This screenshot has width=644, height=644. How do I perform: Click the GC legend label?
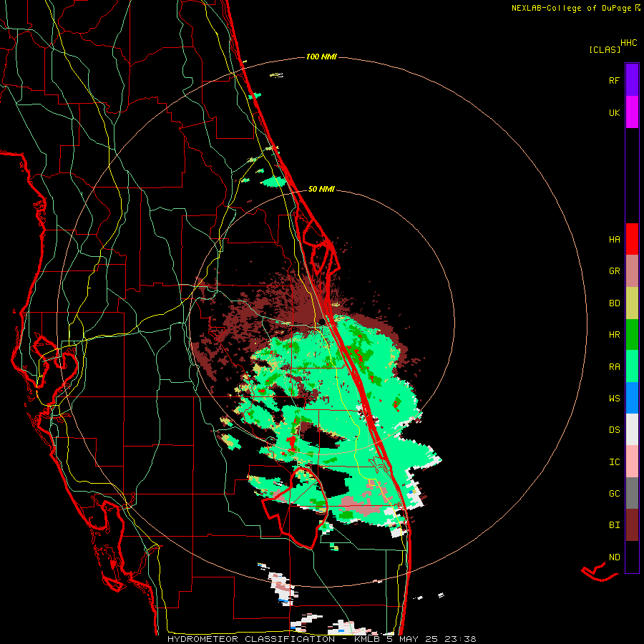pos(614,494)
